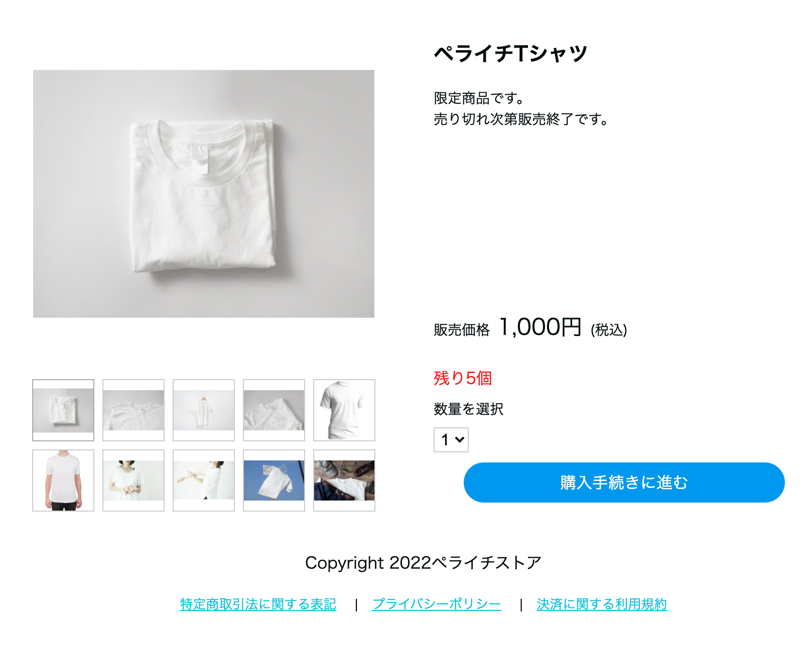Open the 特定商取引法に関する表記 link
This screenshot has width=812, height=647.
[x=258, y=604]
